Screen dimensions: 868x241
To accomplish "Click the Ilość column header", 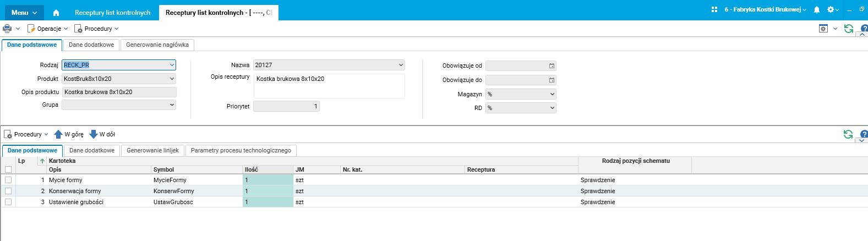I will (x=268, y=169).
